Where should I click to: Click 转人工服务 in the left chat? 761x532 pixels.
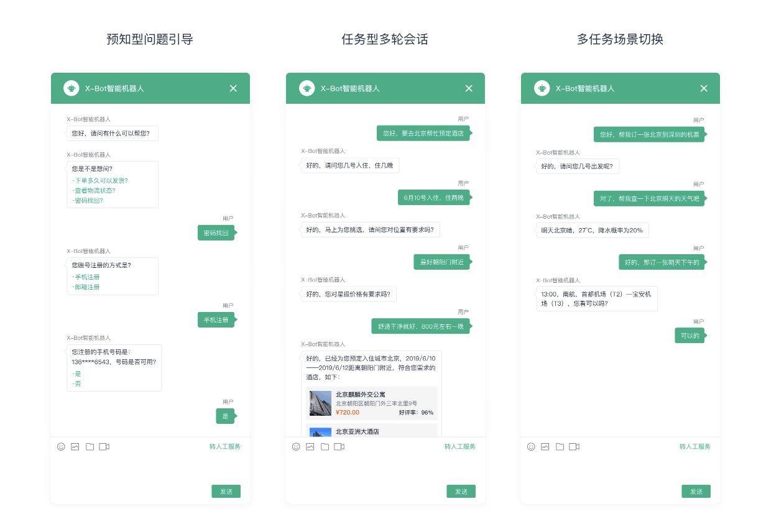[225, 447]
